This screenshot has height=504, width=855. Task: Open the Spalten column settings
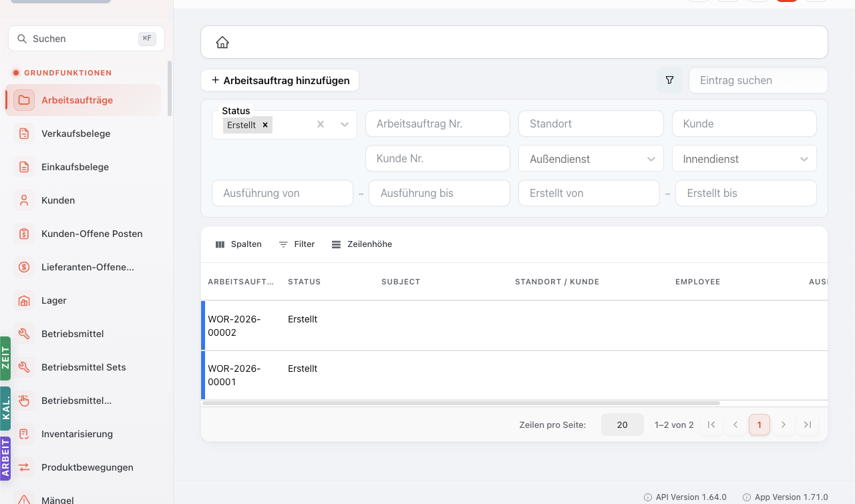[239, 244]
